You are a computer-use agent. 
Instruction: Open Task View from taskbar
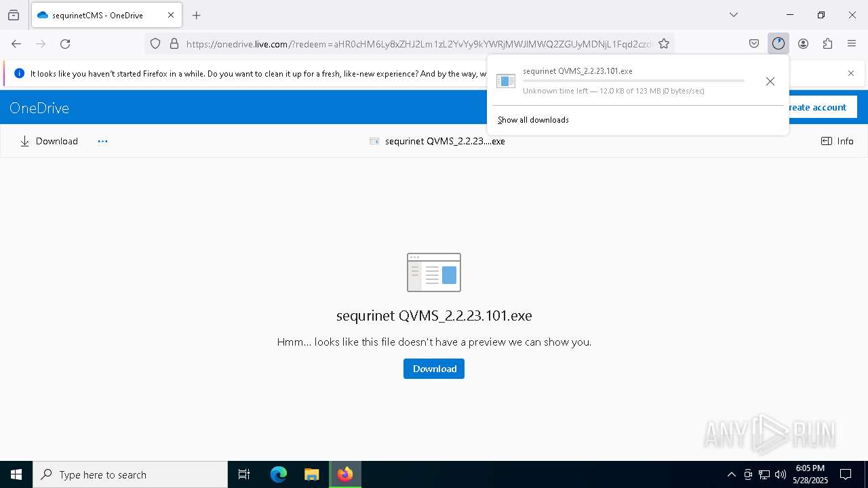pos(244,474)
